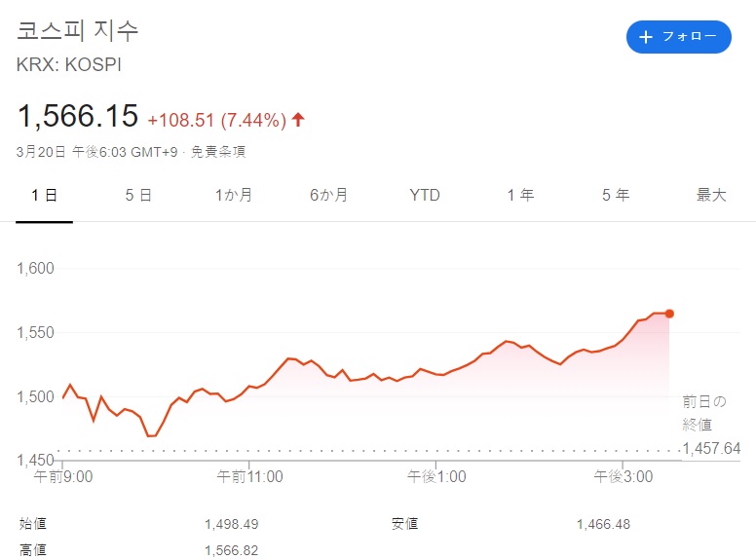Image resolution: width=756 pixels, height=560 pixels.
Task: Click the +108.51 (7.44%) change value
Action: (x=216, y=120)
